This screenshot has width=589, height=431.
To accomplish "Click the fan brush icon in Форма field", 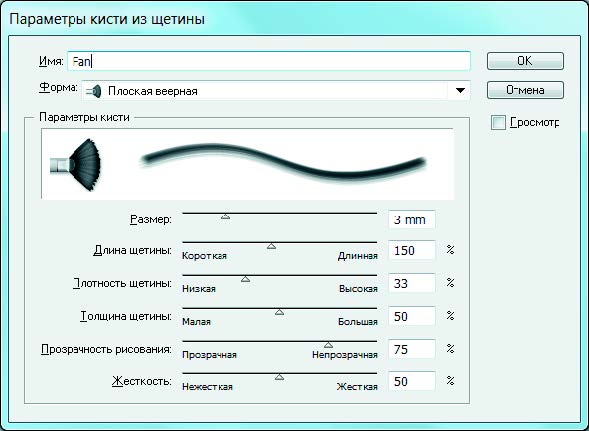I will 94,91.
